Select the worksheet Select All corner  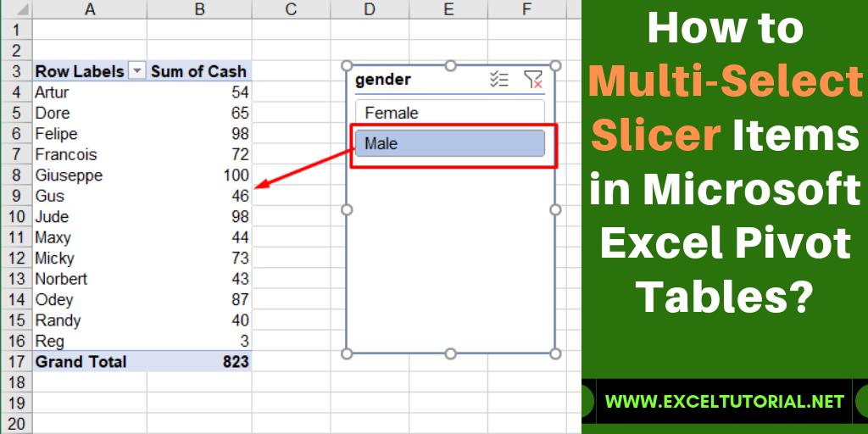tap(16, 8)
